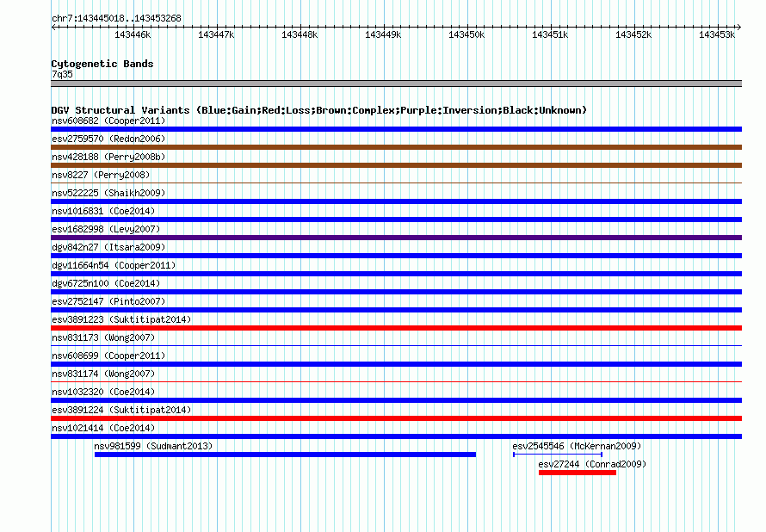This screenshot has width=766, height=532.
Task: Click the chr7:143445018..143453268 coordinate label
Action: click(116, 18)
